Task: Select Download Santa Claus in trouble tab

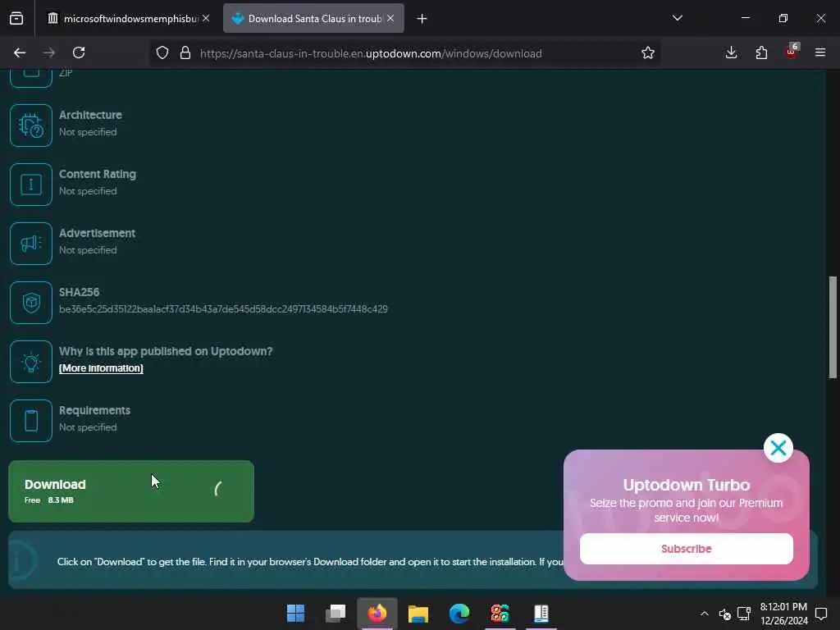Action: pos(313,19)
